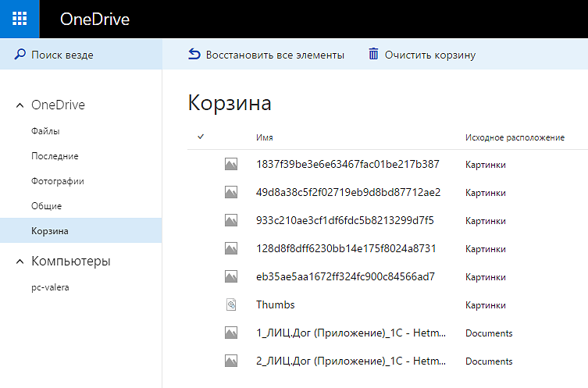Click Картинки location of 1837f39be3e6e63467fac01be217b387 row
588x388 pixels.
(x=486, y=165)
